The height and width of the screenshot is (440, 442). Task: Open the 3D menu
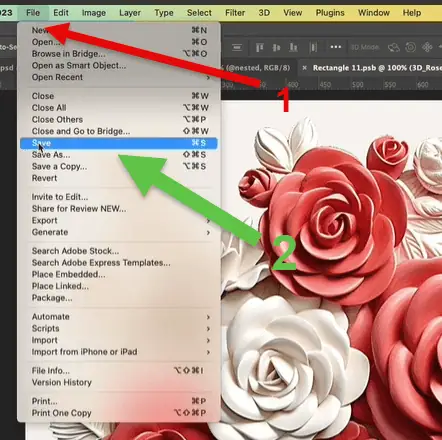click(264, 13)
